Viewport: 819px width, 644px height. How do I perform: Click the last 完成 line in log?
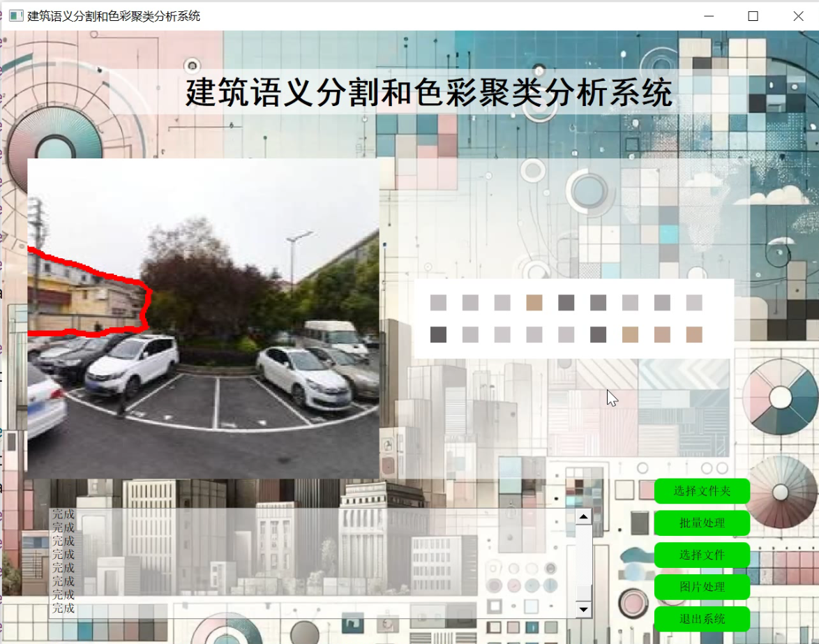coord(63,608)
